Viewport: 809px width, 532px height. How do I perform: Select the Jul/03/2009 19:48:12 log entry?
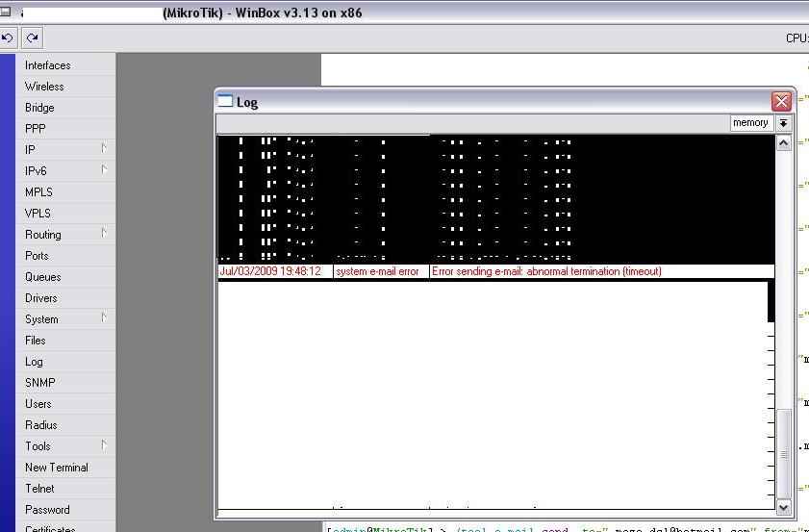point(495,271)
